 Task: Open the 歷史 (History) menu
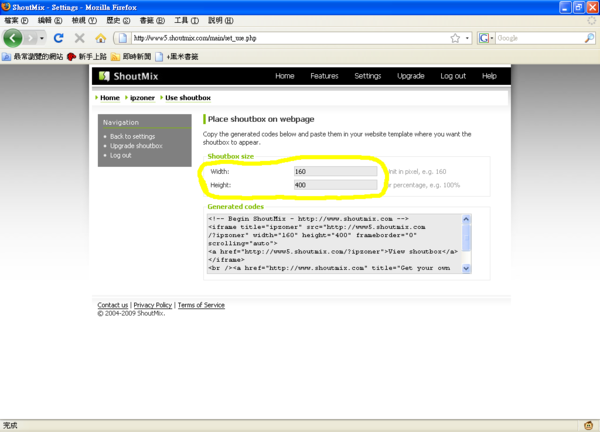(x=118, y=20)
